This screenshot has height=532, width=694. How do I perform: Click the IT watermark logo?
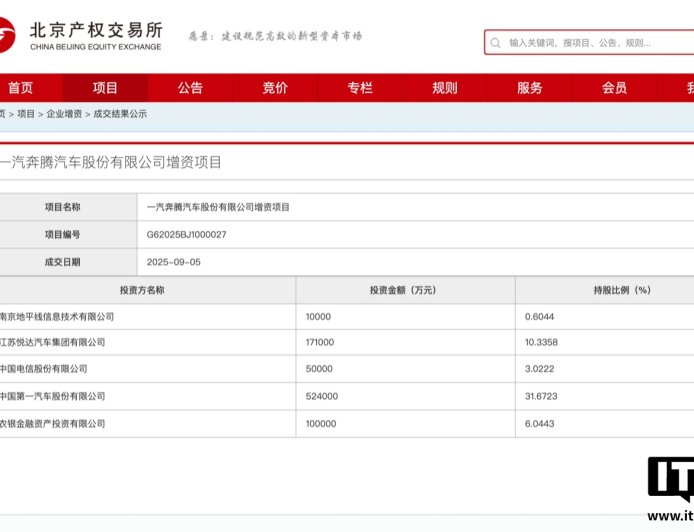tap(670, 482)
